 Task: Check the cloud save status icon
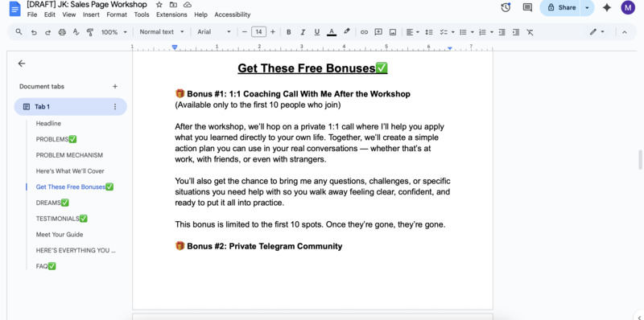(x=188, y=5)
